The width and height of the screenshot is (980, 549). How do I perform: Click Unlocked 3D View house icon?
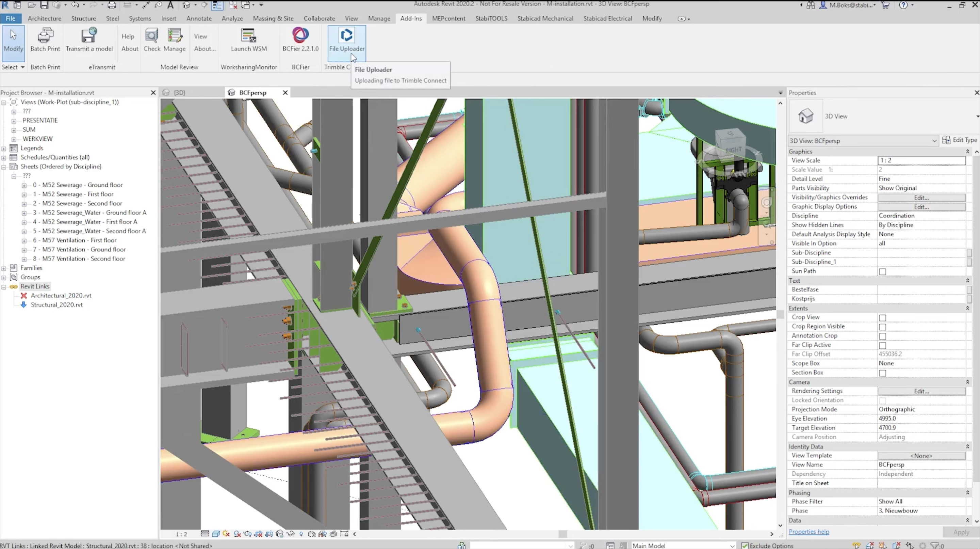tap(280, 534)
